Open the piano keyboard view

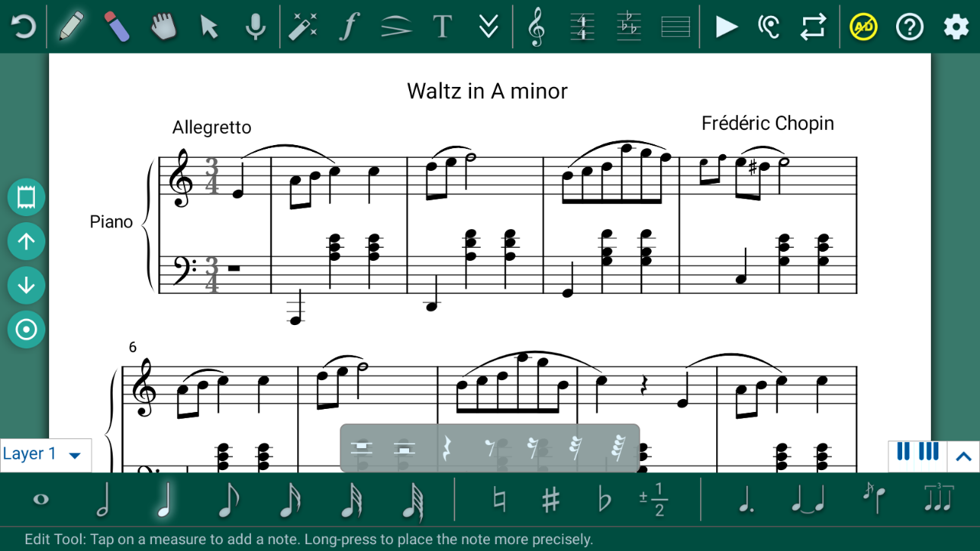(917, 453)
